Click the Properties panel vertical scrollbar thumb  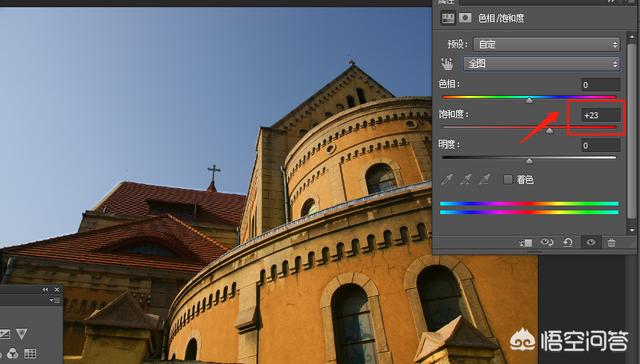click(x=632, y=131)
